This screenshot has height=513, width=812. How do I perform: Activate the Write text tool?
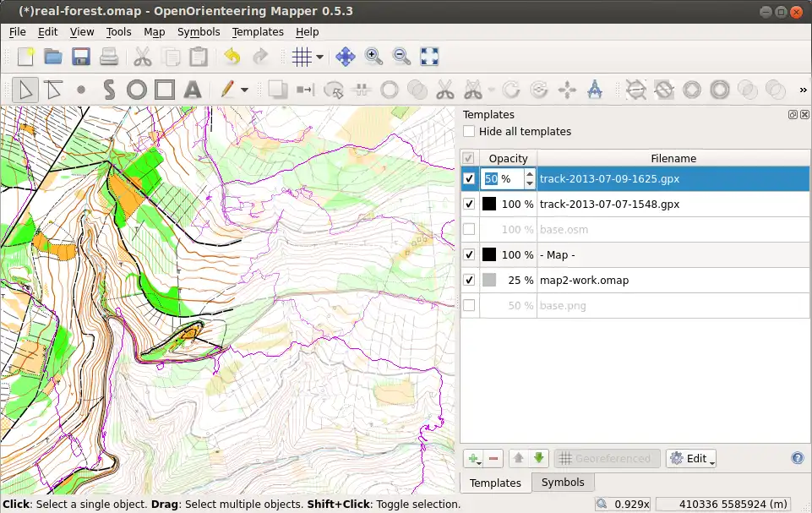pos(192,90)
